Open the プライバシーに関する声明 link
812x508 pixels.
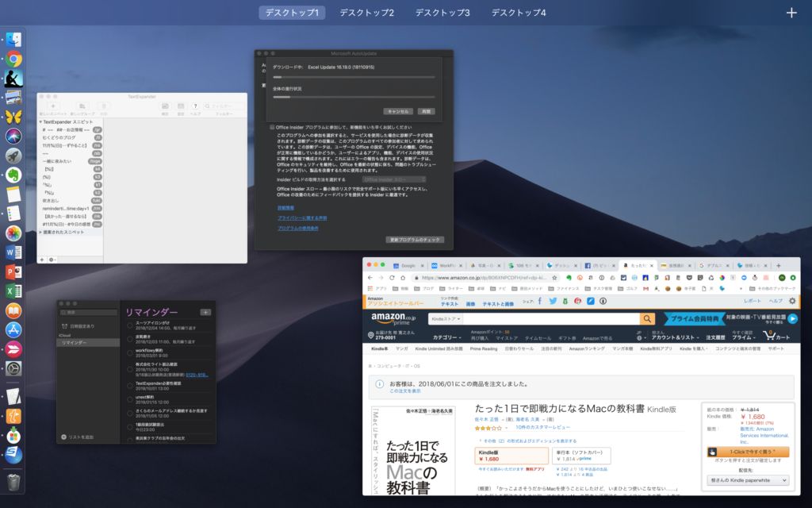[x=302, y=218]
